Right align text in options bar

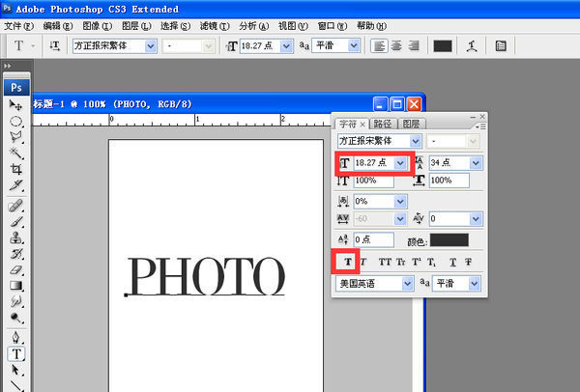[414, 46]
